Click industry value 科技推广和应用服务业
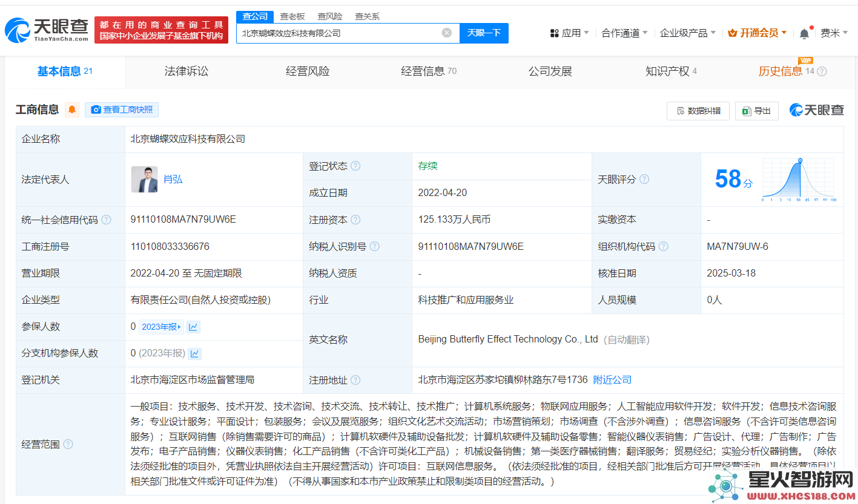This screenshot has width=858, height=504. tap(466, 300)
